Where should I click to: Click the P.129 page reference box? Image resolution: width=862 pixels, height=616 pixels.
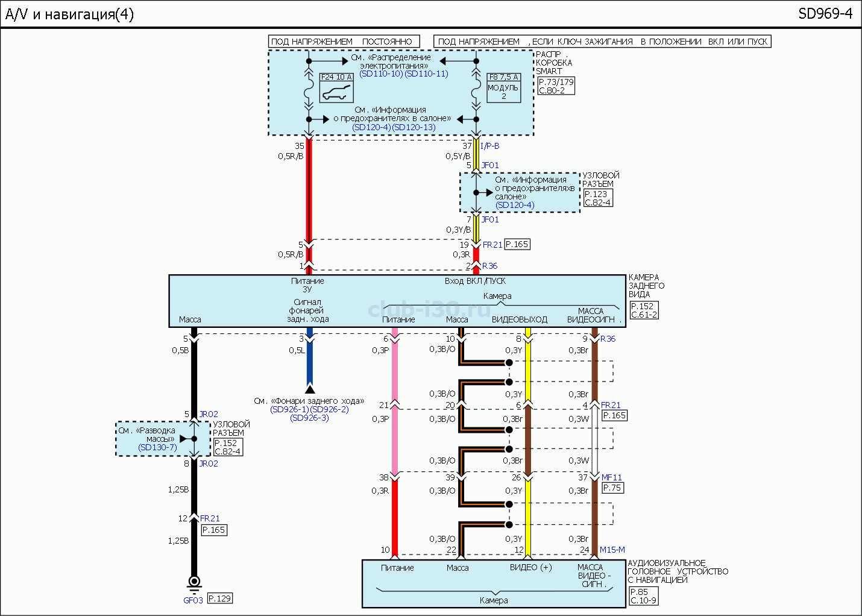220,598
